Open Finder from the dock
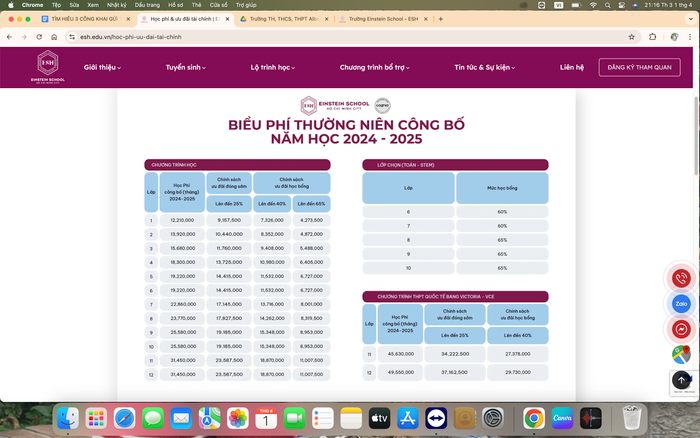The height and width of the screenshot is (438, 700). tap(68, 419)
